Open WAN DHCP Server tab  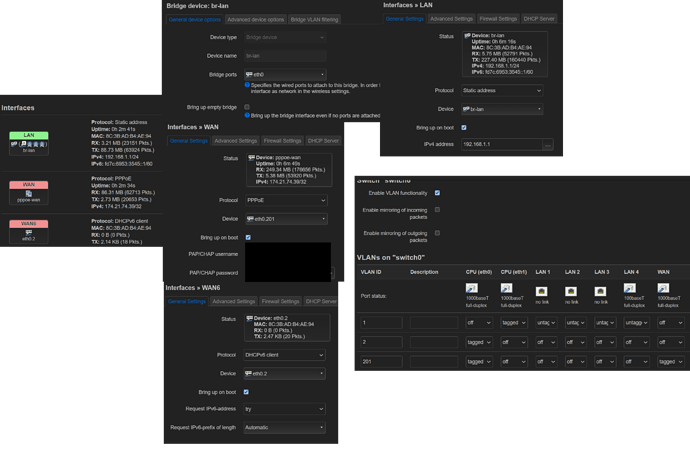(x=323, y=141)
